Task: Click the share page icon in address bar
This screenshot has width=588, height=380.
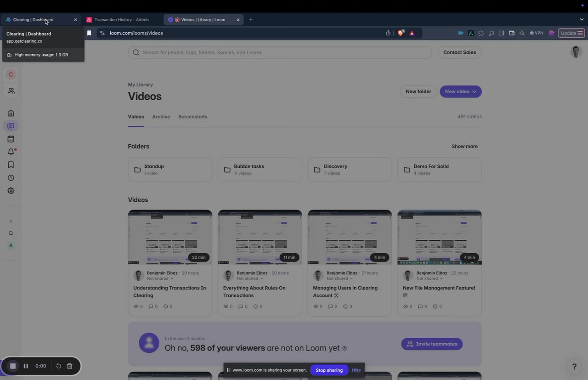Action: [388, 33]
